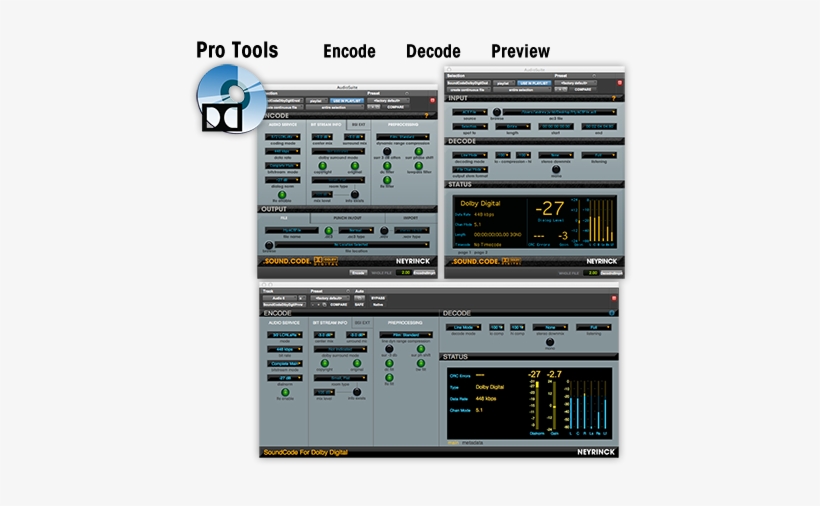Switch to PUNCH IN/OUT output tab

(x=347, y=218)
